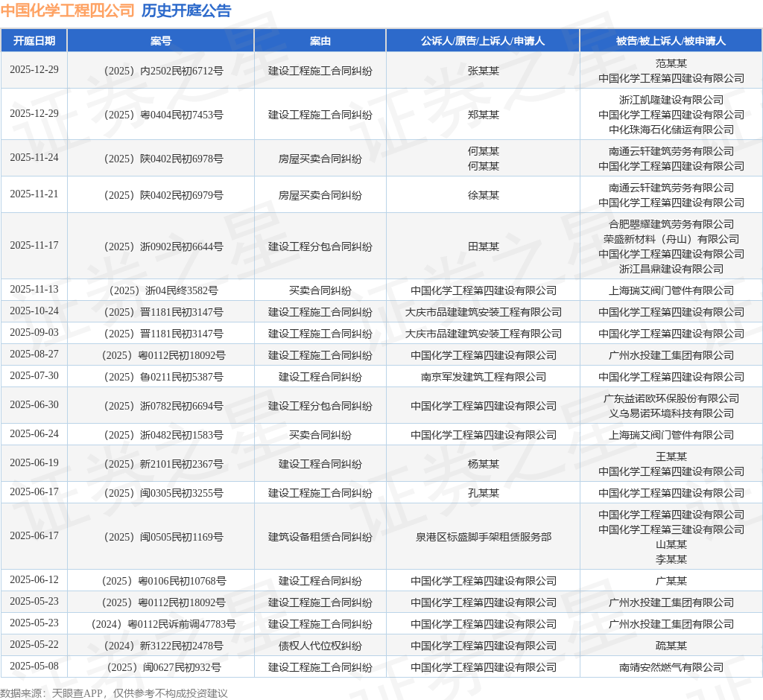
Task: Click the 开庭日期 column header
Action: 34,41
